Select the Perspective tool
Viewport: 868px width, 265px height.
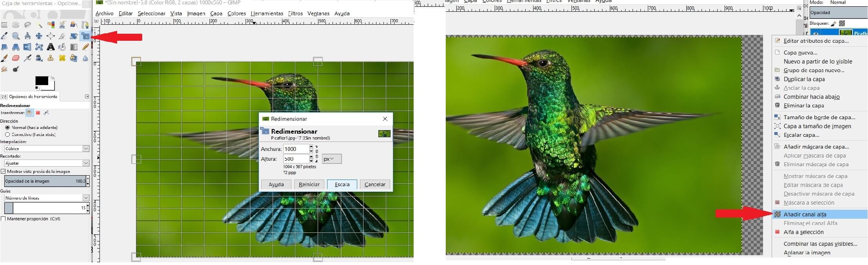coord(16,47)
